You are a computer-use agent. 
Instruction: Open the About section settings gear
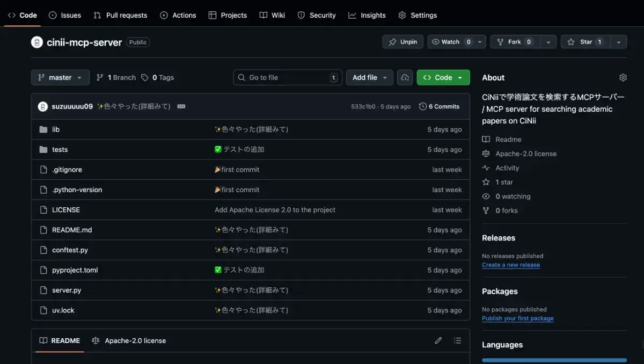623,77
